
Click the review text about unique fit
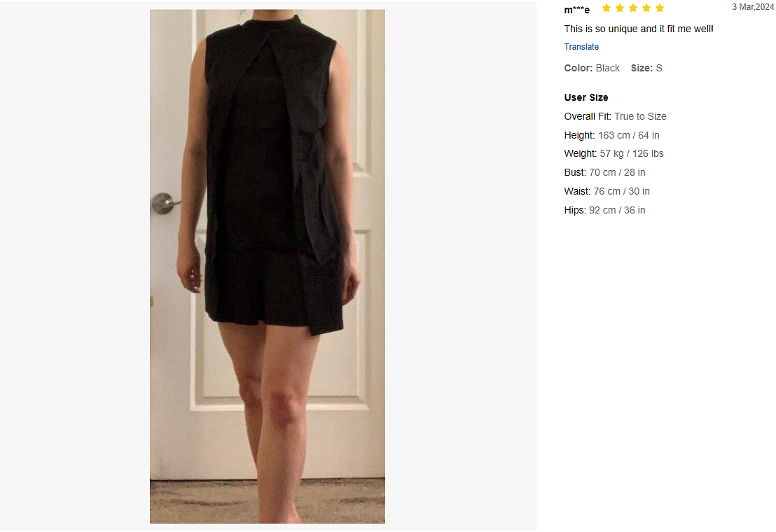pyautogui.click(x=639, y=29)
